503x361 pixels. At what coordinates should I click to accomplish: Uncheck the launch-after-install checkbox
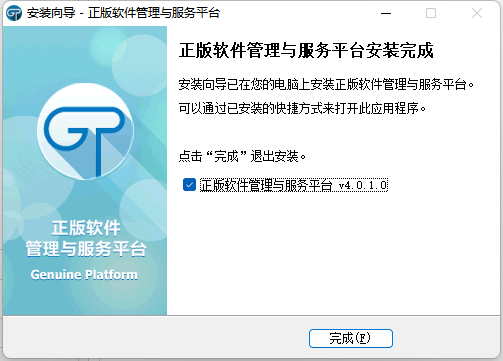pos(189,185)
